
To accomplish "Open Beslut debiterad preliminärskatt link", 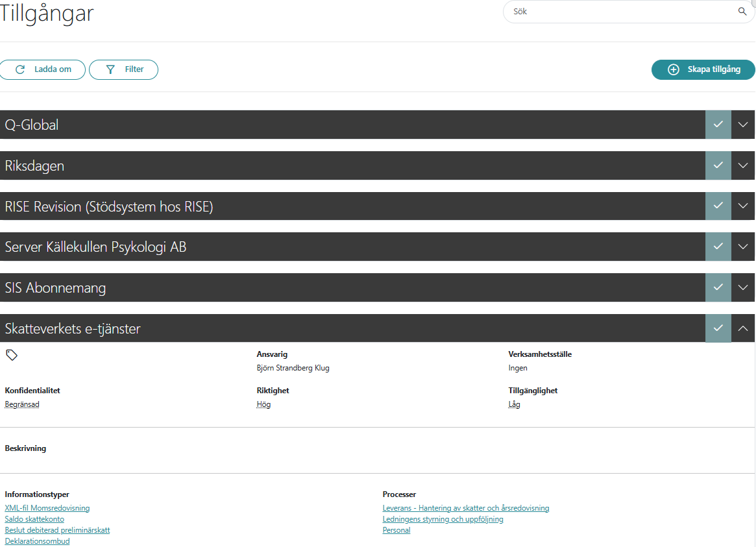I will [x=57, y=530].
